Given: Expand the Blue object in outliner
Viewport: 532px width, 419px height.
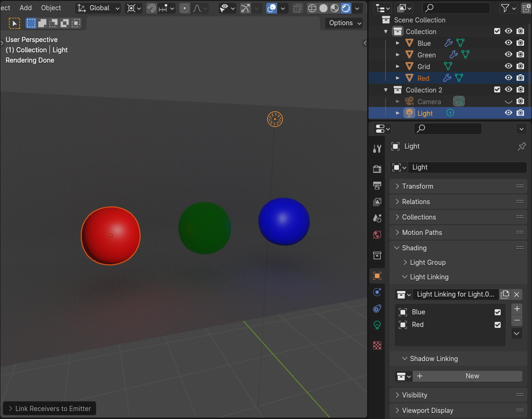Looking at the screenshot, I should point(397,43).
